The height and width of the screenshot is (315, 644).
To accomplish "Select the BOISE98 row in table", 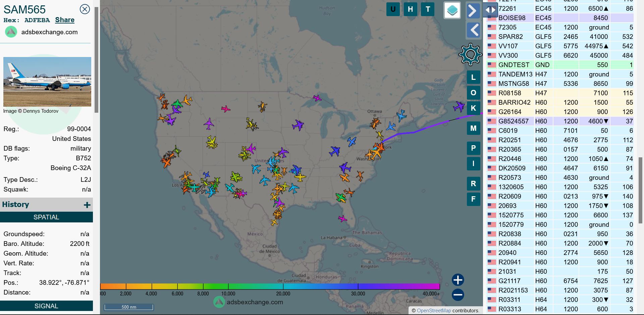I will click(x=560, y=18).
